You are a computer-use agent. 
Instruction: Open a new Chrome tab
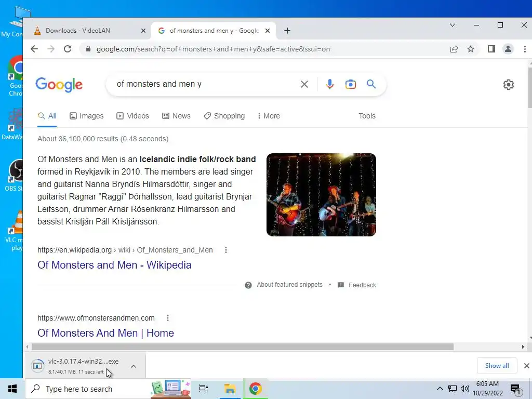coord(287,31)
